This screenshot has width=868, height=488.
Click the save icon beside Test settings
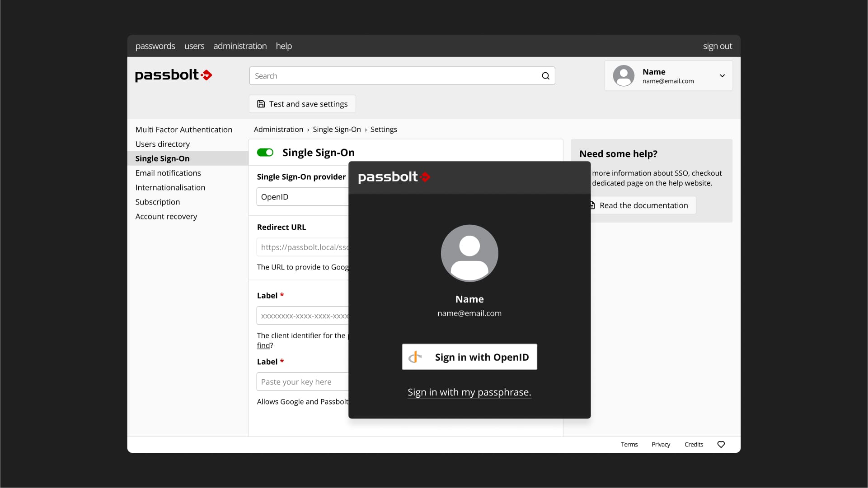(261, 104)
